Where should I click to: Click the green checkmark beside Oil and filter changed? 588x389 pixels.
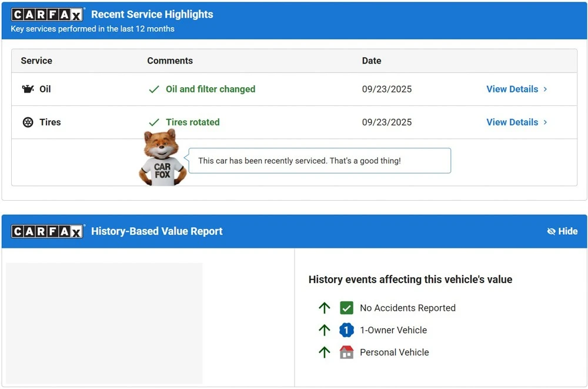(x=154, y=89)
